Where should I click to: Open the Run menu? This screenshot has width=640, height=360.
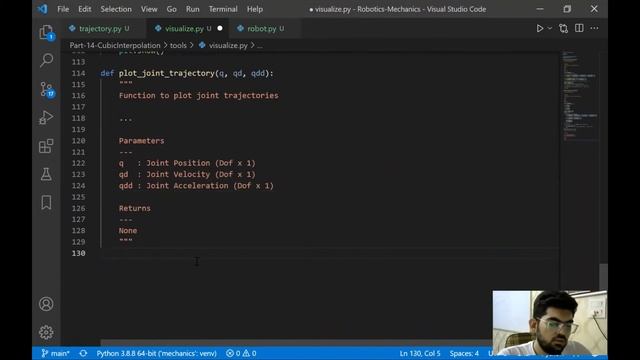[192, 9]
